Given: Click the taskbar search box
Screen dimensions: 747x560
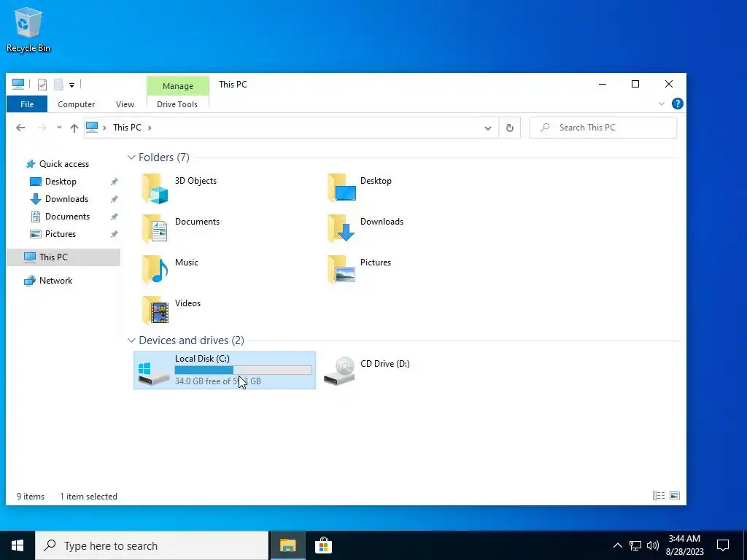Looking at the screenshot, I should (x=152, y=545).
